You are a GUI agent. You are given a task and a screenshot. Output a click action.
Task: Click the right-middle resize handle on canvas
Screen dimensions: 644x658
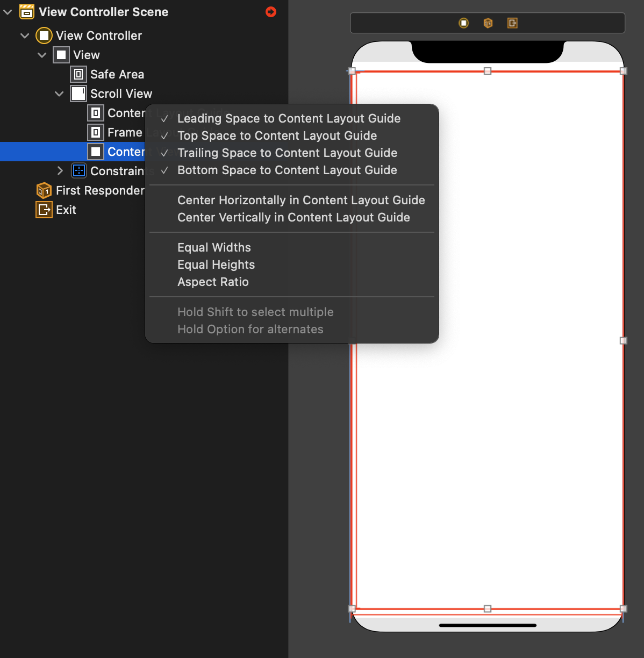click(x=624, y=340)
